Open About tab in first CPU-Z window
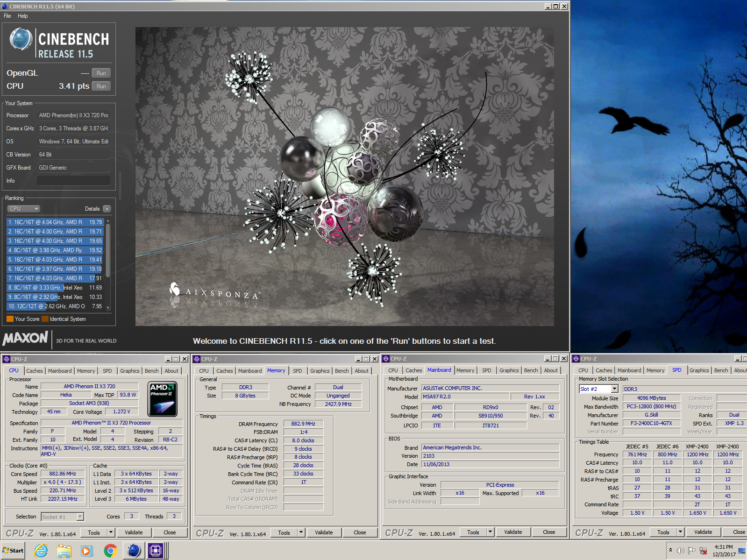Screen dimensions: 747x560 (171, 371)
